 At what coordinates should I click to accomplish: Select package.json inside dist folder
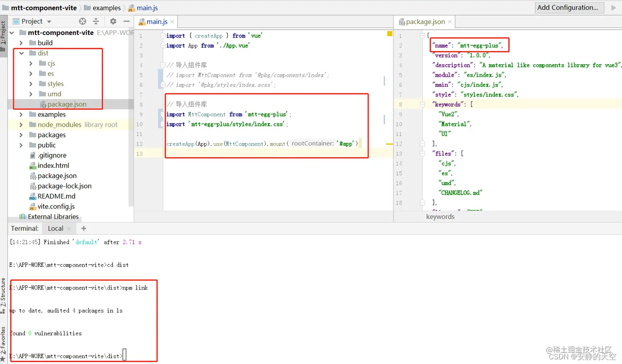click(x=67, y=104)
